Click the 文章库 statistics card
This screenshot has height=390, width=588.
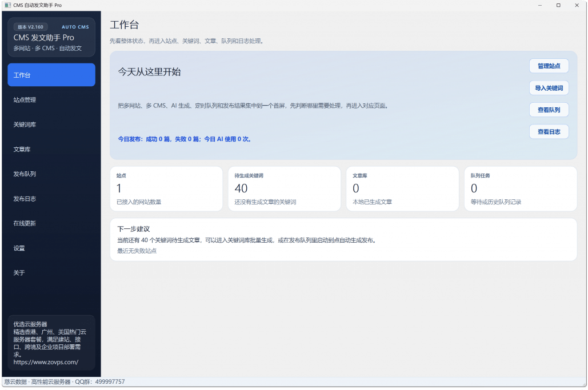402,189
